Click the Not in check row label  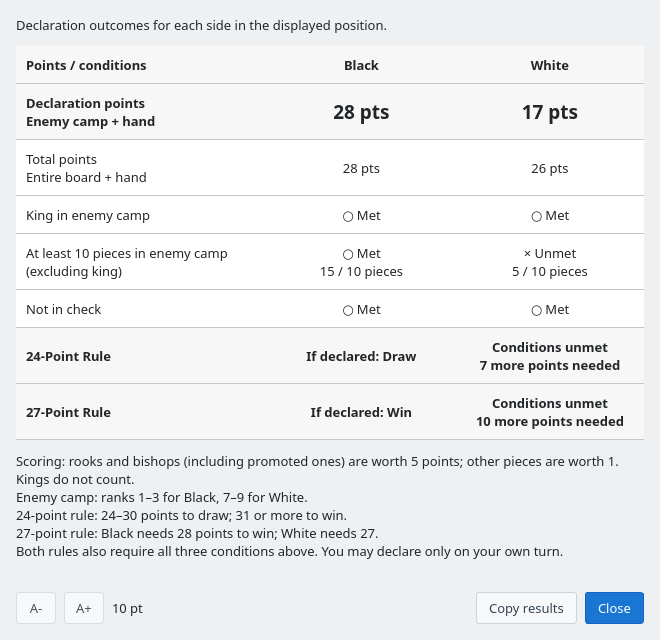pos(64,309)
